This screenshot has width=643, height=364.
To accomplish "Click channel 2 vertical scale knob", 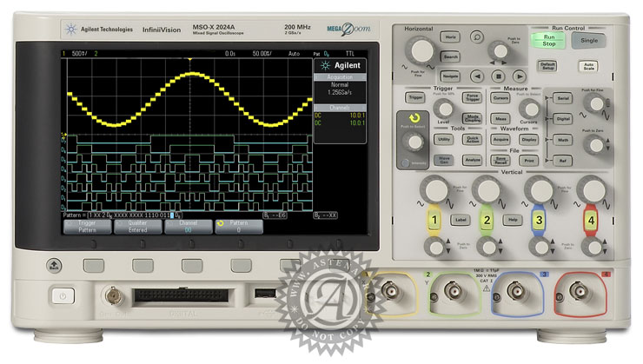I will tap(487, 189).
